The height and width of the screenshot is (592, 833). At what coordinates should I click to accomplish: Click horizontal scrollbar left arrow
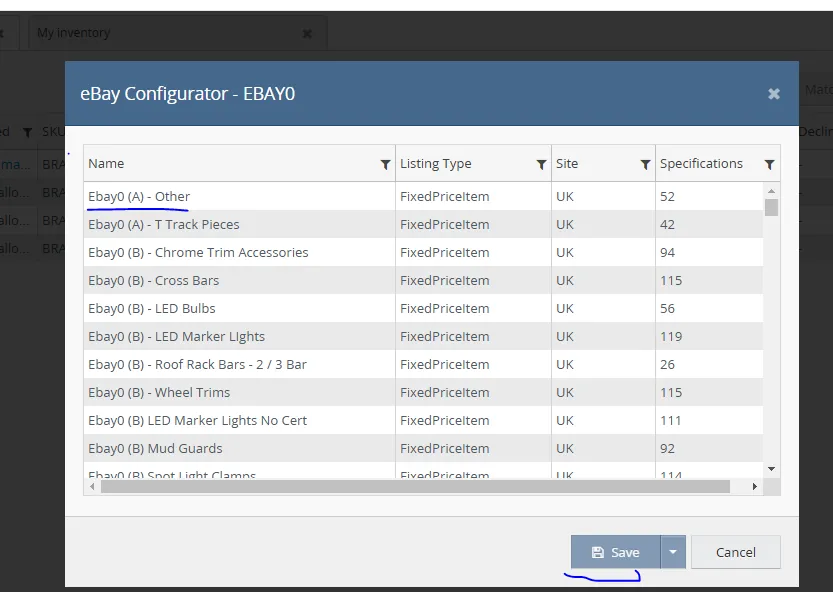pyautogui.click(x=92, y=486)
